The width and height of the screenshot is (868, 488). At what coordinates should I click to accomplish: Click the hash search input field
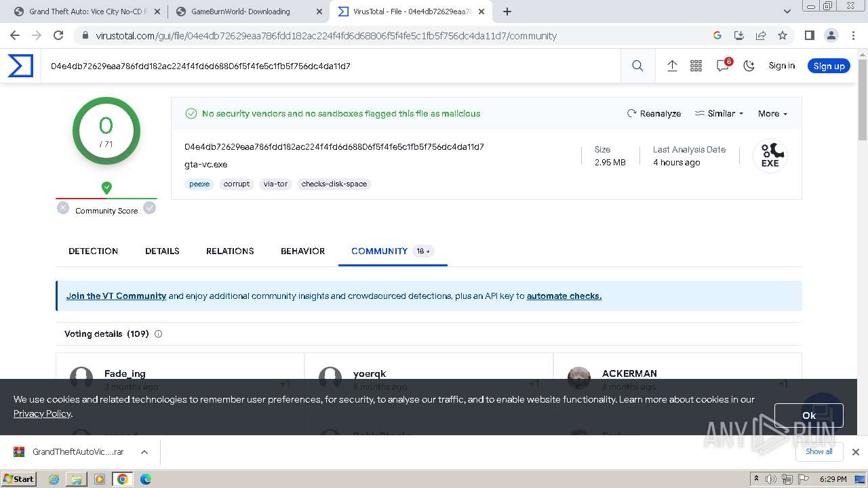click(x=332, y=66)
